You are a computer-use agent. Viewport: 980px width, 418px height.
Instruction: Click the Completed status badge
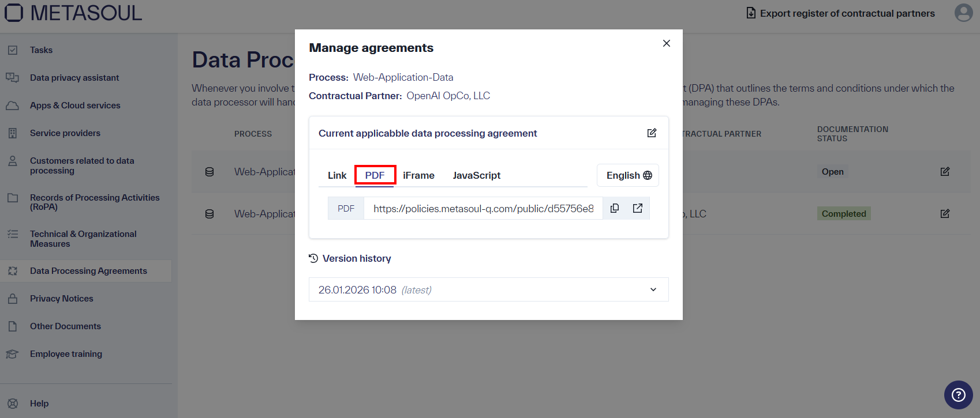point(843,213)
